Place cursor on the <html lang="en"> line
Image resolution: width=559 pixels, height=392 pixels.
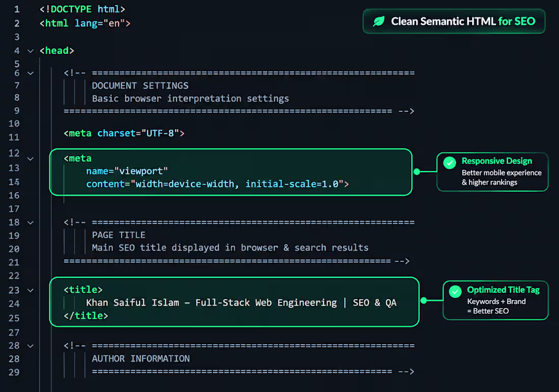[x=85, y=23]
